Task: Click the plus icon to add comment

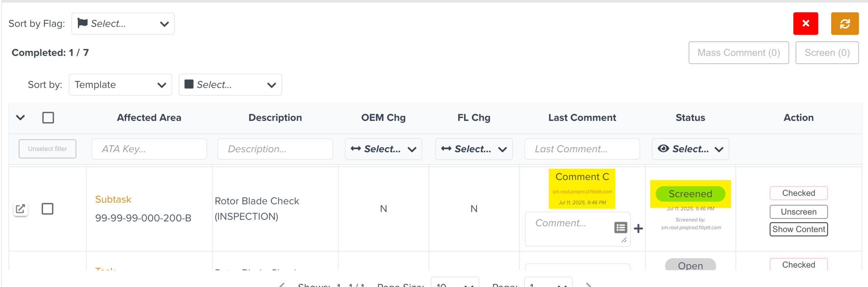Action: coord(638,228)
